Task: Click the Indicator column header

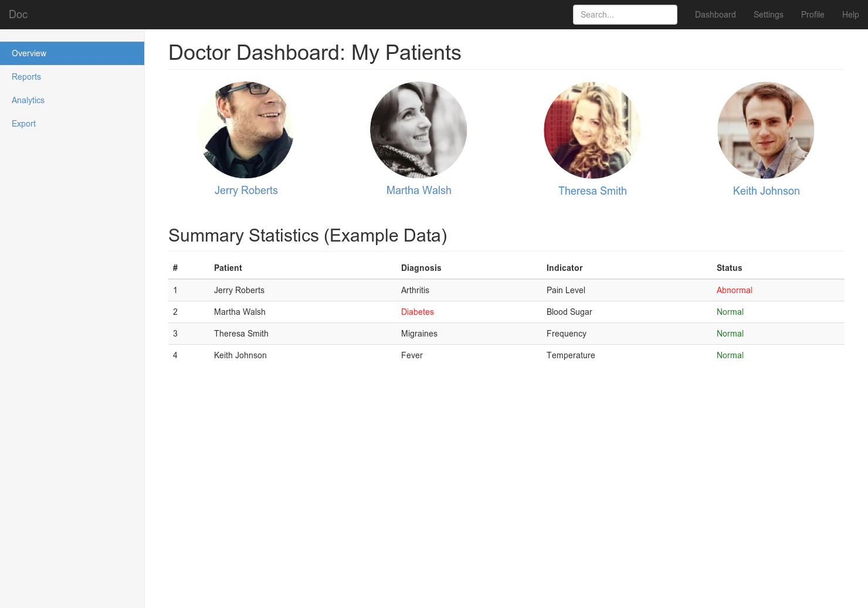Action: pyautogui.click(x=565, y=268)
